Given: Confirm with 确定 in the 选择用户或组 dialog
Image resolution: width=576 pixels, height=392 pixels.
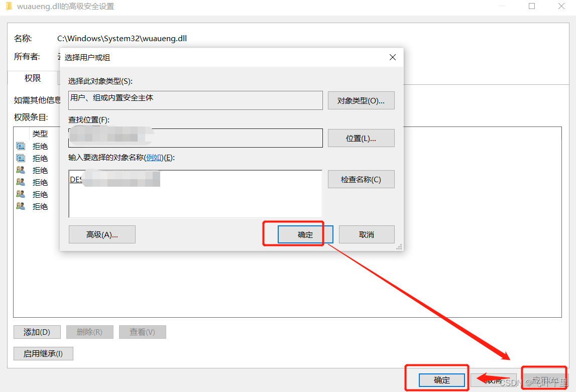Looking at the screenshot, I should [305, 234].
